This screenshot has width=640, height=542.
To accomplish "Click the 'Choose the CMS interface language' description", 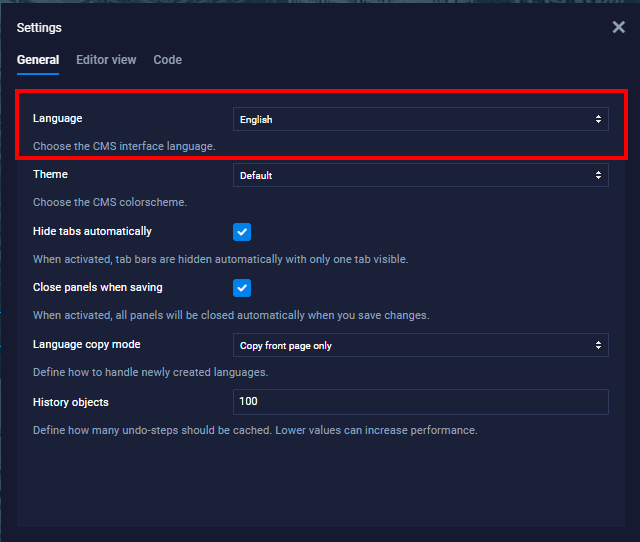I will pyautogui.click(x=124, y=146).
